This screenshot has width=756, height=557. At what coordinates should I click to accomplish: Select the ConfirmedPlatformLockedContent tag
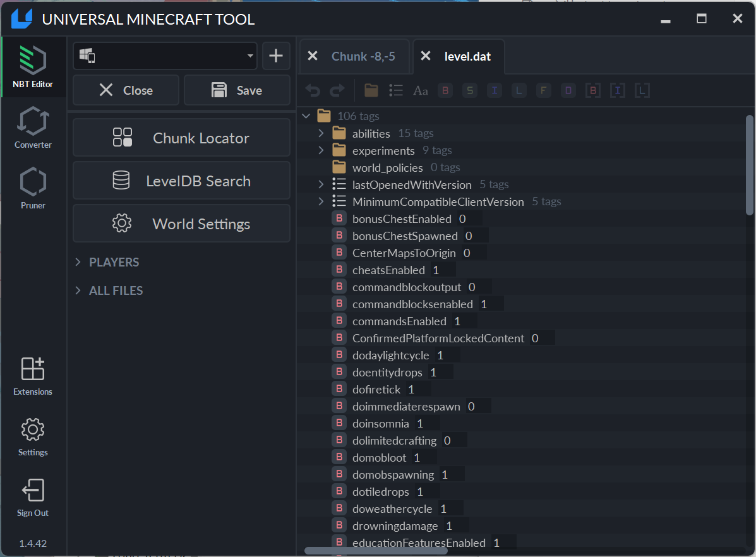[438, 338]
